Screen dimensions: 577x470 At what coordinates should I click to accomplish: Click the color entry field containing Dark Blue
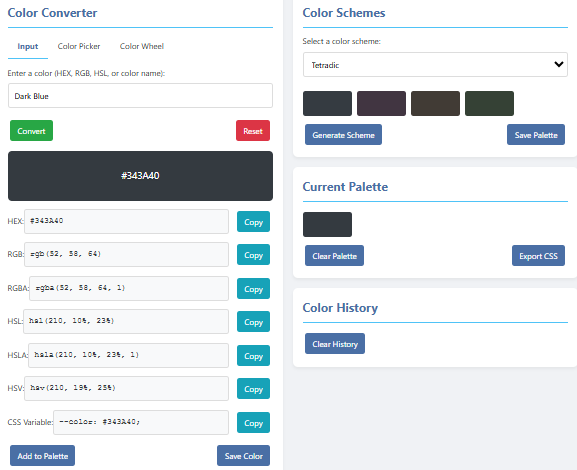[x=140, y=96]
